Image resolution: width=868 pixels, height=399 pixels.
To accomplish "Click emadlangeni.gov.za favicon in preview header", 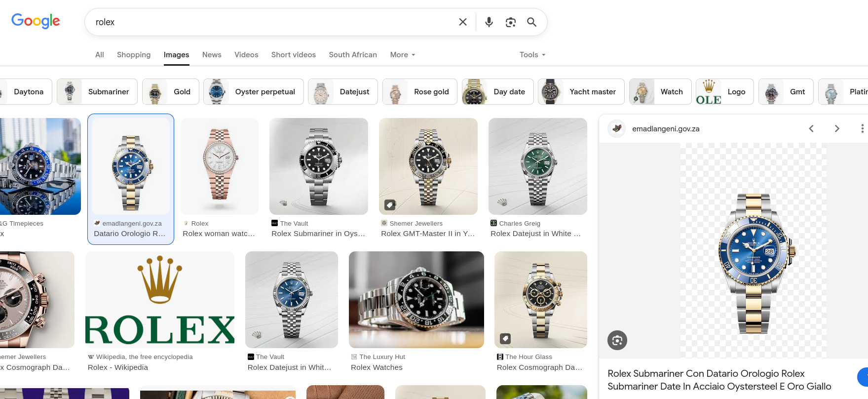I will pos(616,128).
